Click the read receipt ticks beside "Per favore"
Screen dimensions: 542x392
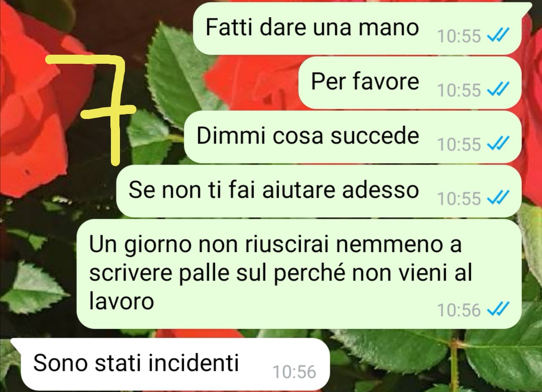[498, 89]
